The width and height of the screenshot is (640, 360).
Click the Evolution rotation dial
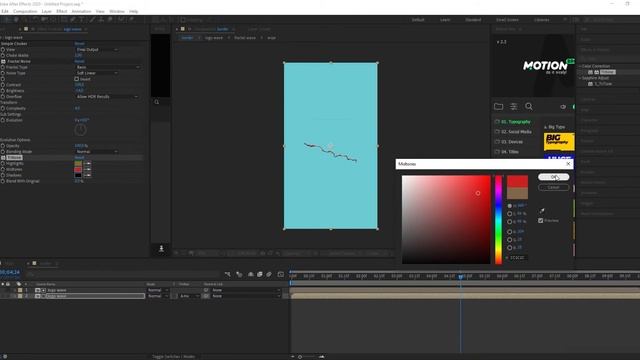[80, 130]
